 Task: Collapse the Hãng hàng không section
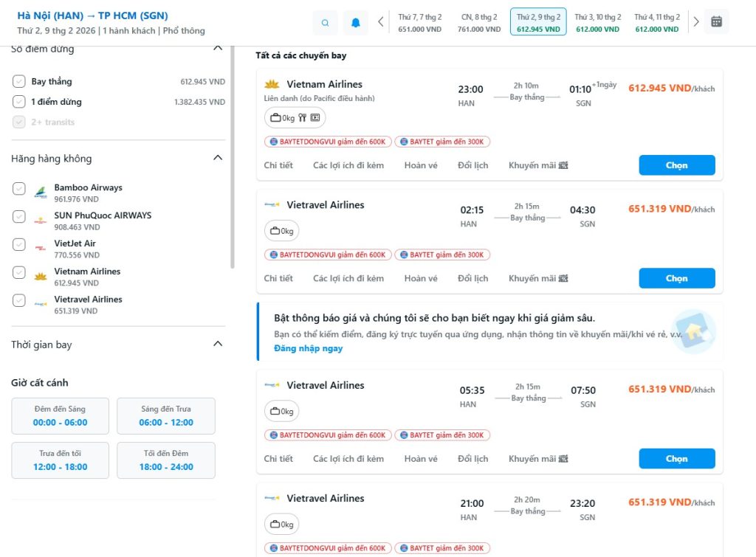(217, 158)
